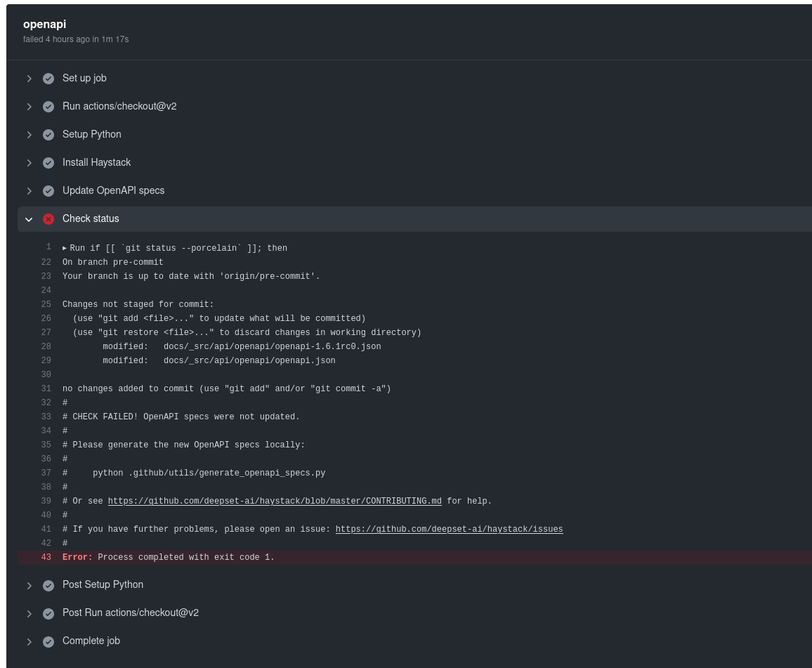Click the checkmark icon beside Update OpenAPI specs

(48, 191)
